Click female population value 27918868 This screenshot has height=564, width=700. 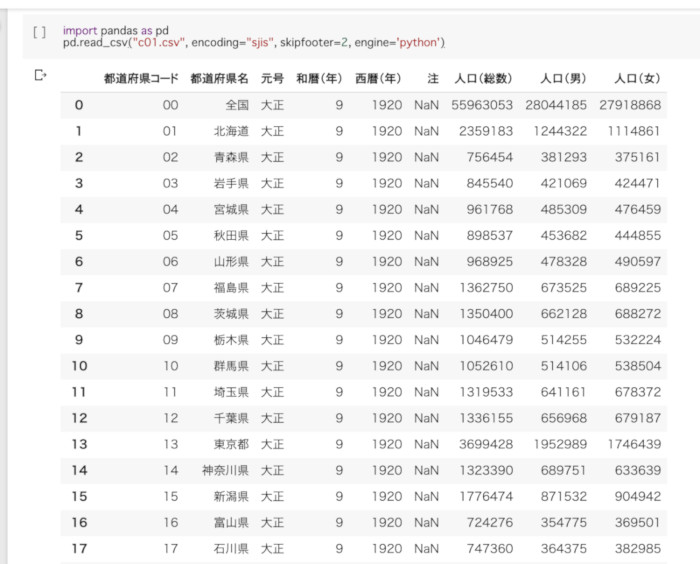click(630, 105)
